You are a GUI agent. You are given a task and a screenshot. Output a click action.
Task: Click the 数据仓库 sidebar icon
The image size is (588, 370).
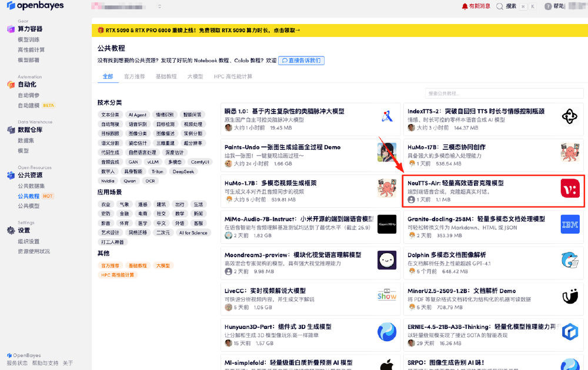(11, 130)
